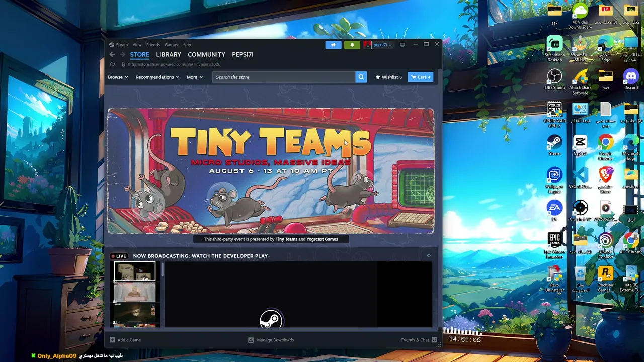Open the EA app desktop shortcut
The image size is (644, 362).
tap(554, 211)
